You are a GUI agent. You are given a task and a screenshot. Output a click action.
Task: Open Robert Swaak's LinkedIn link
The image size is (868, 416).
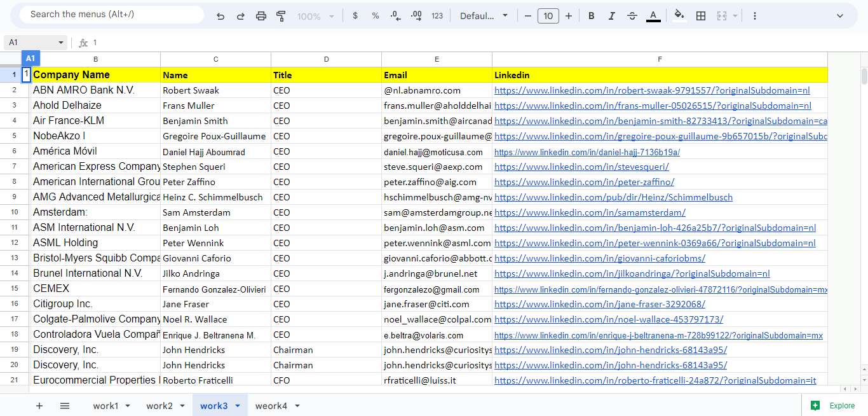[652, 90]
